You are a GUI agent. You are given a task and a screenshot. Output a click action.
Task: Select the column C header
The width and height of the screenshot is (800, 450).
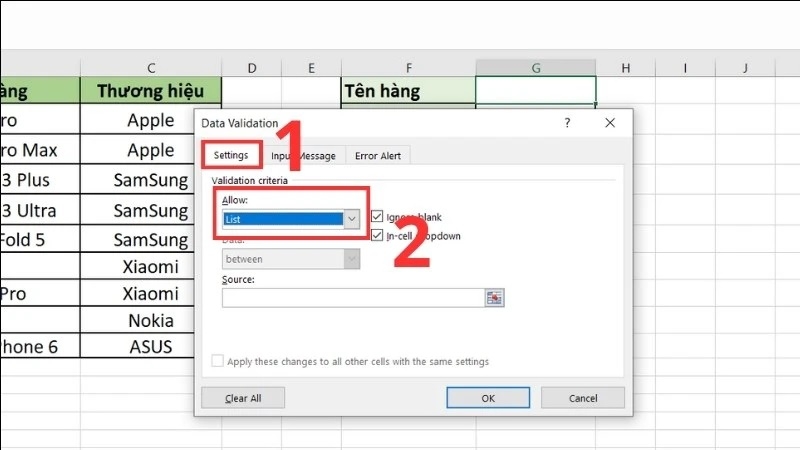pyautogui.click(x=151, y=67)
